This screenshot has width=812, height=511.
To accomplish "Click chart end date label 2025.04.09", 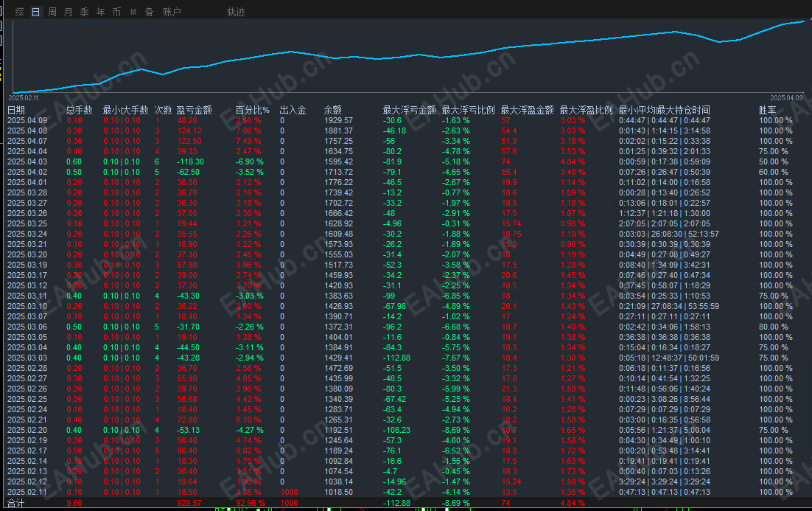I will [786, 98].
